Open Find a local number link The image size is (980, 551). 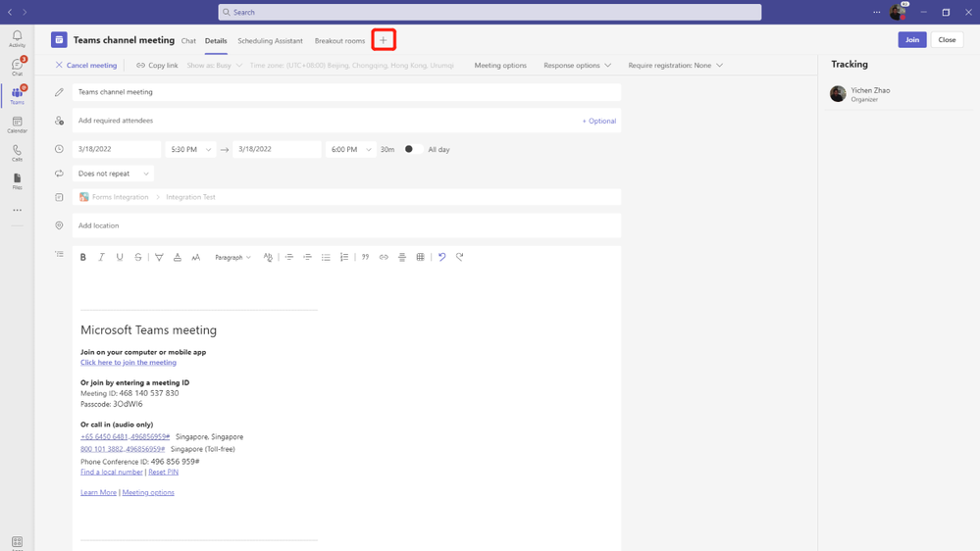111,472
